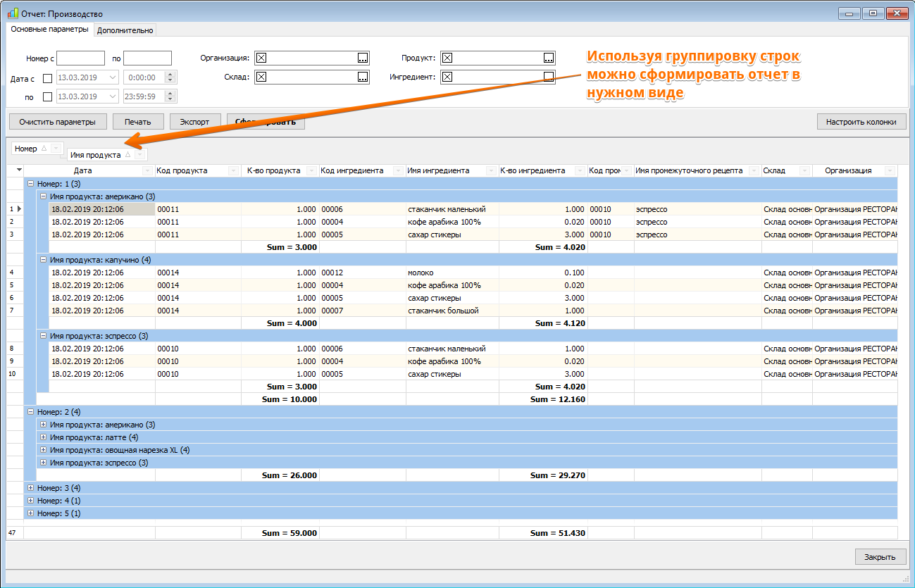Enable the Дата с checkbox
Image resolution: width=915 pixels, height=588 pixels.
pyautogui.click(x=48, y=78)
